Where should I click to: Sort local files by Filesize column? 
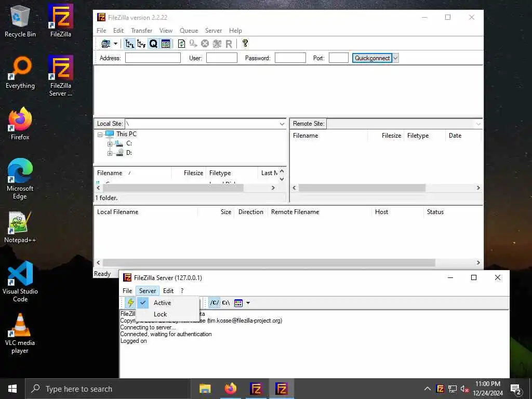tap(189, 173)
